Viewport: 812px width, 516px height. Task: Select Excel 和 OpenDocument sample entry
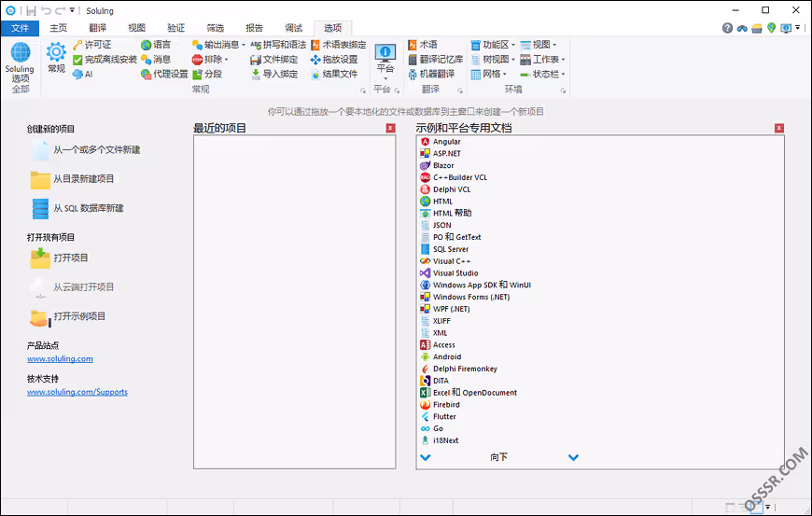pyautogui.click(x=469, y=392)
